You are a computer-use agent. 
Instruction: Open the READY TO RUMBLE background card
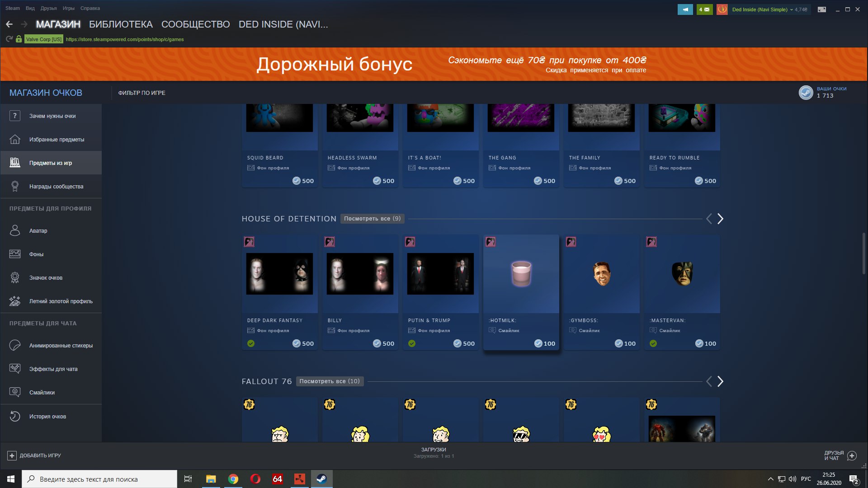pos(682,145)
